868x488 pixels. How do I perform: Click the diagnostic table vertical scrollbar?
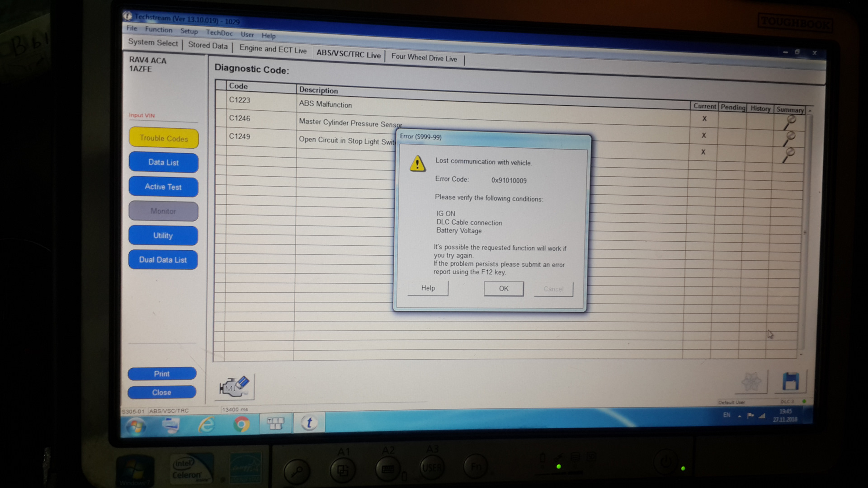coord(805,233)
